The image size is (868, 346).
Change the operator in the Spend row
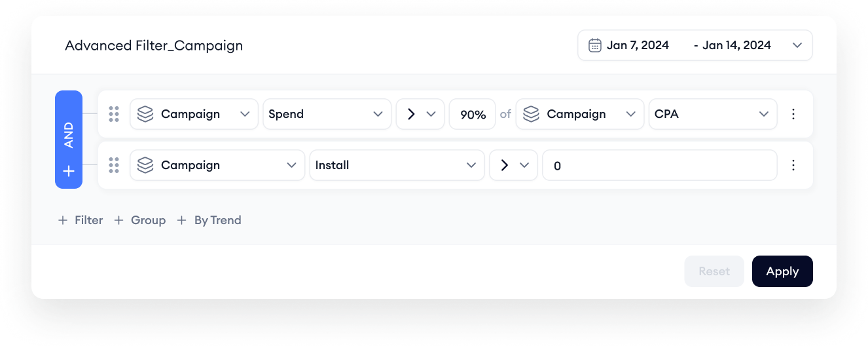pyautogui.click(x=420, y=114)
